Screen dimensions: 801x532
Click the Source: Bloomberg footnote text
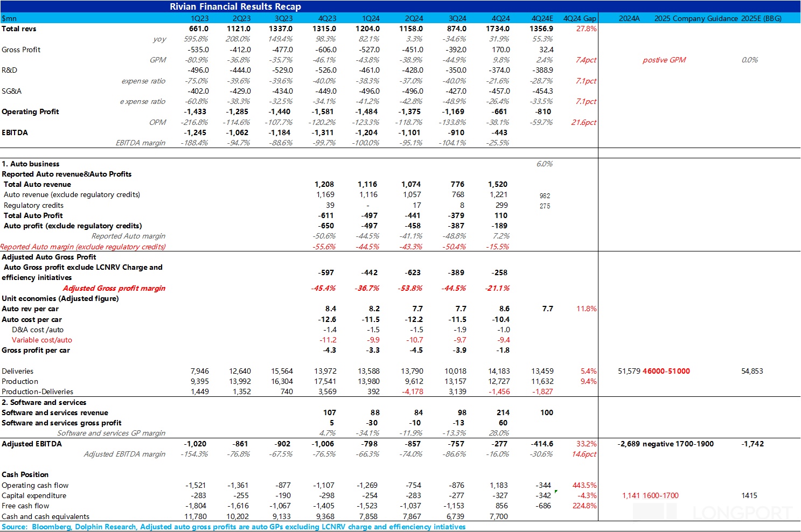click(x=233, y=527)
